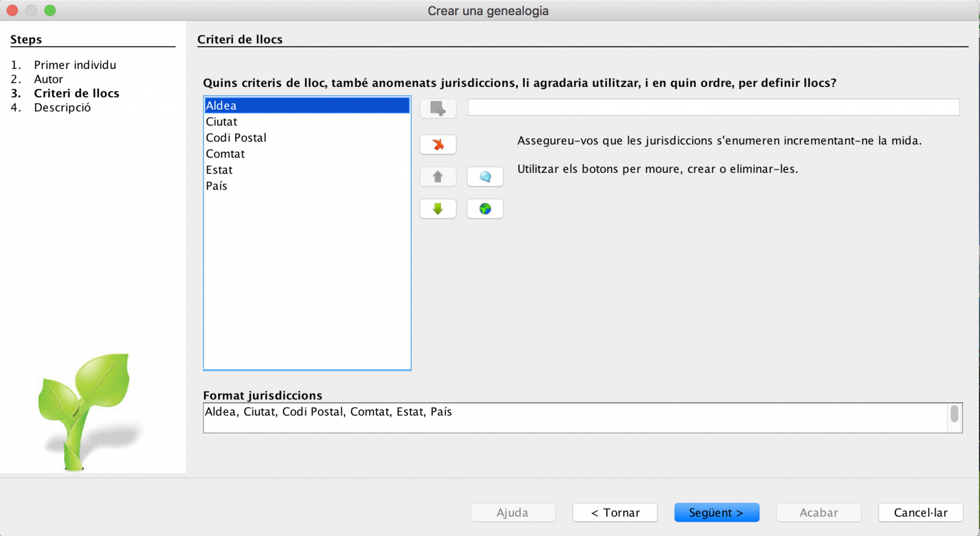This screenshot has height=536, width=980.
Task: Select Ciutat in the jurisdictions list
Action: pos(307,121)
